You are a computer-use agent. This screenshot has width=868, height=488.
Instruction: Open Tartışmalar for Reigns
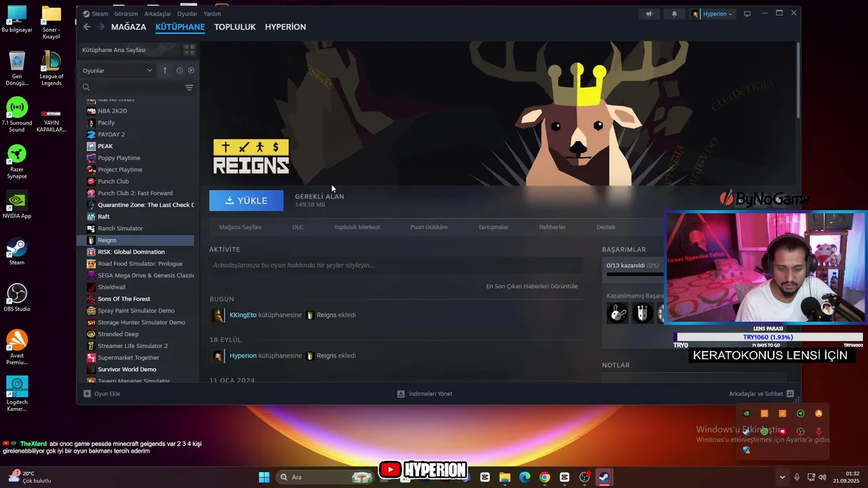(x=493, y=227)
